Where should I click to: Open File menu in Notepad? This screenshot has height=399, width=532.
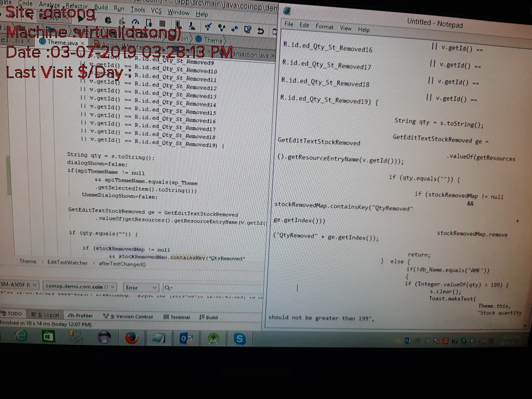[289, 24]
